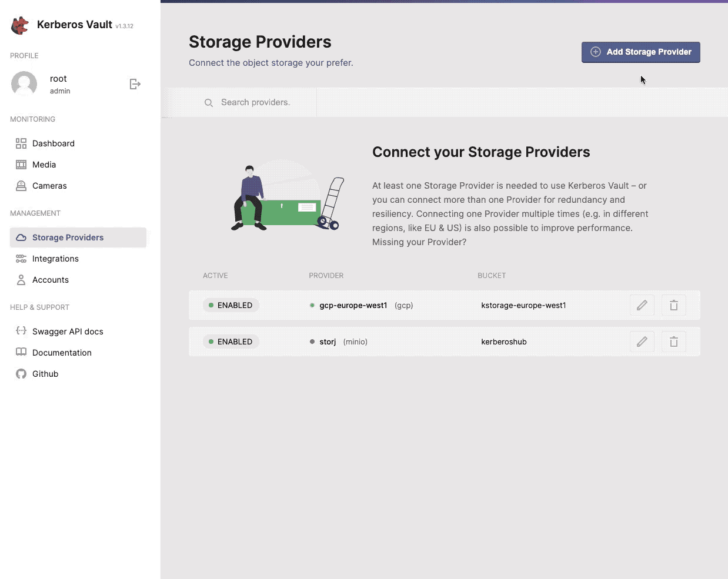728x579 pixels.
Task: Open Documentation from the sidebar
Action: pos(62,352)
